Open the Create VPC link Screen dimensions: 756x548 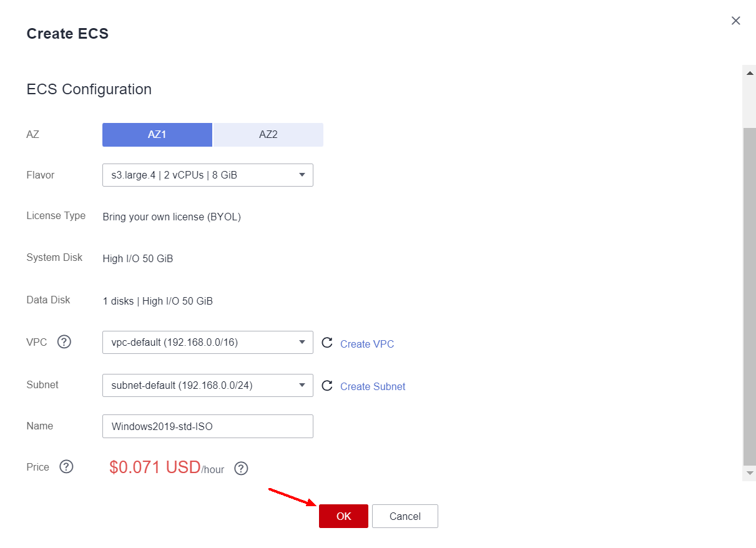point(367,344)
